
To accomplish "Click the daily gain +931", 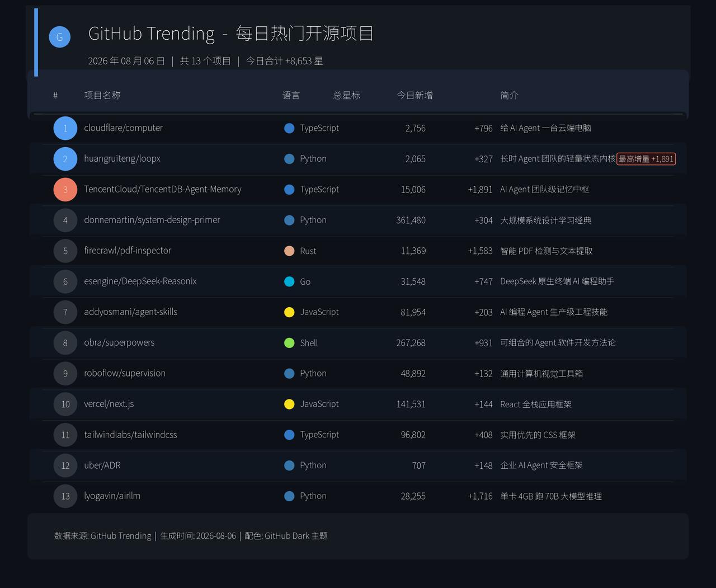I will (483, 343).
